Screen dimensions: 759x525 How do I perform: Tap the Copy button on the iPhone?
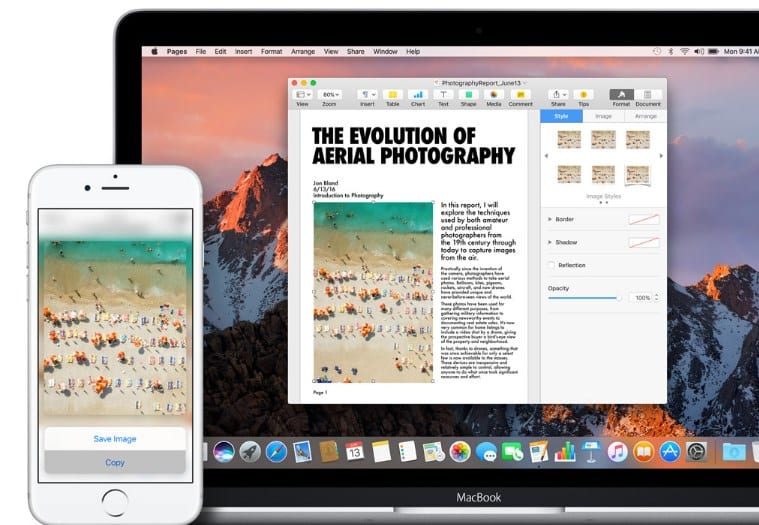(x=115, y=462)
